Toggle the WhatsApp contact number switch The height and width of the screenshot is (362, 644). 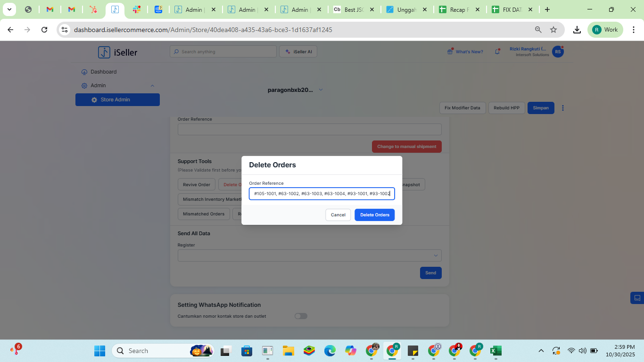[x=301, y=316]
